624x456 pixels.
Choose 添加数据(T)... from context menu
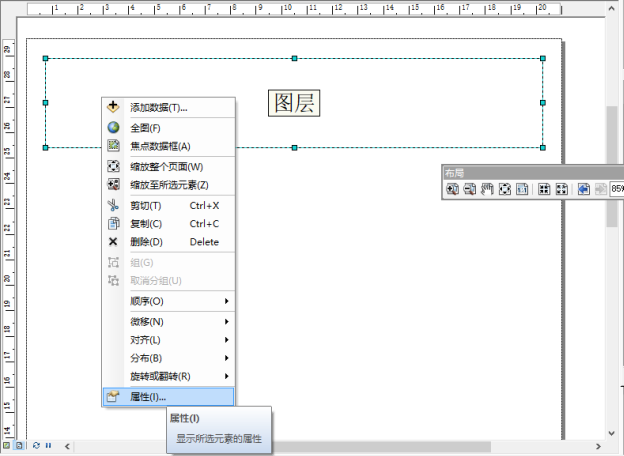pos(168,107)
